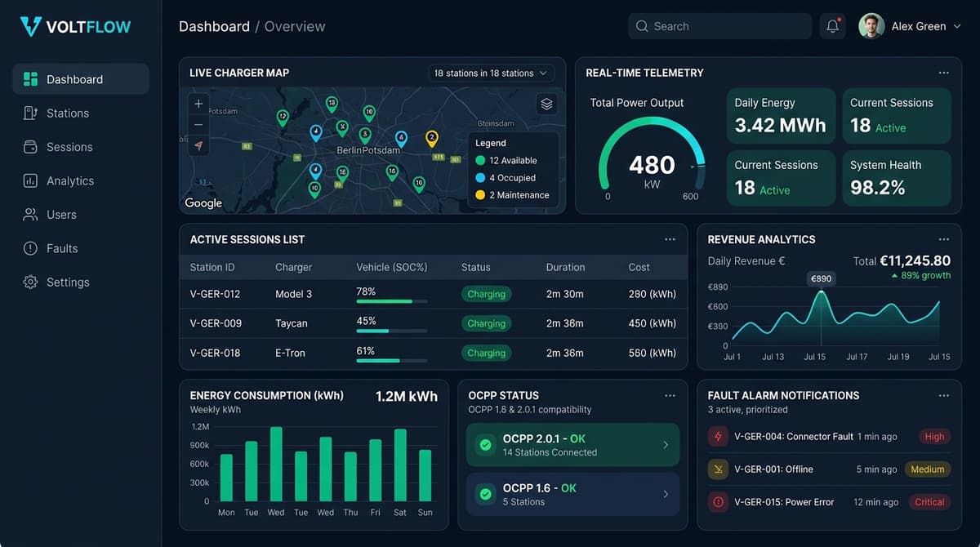Click the 61% SOC progress bar
This screenshot has height=547, width=980.
tap(391, 360)
